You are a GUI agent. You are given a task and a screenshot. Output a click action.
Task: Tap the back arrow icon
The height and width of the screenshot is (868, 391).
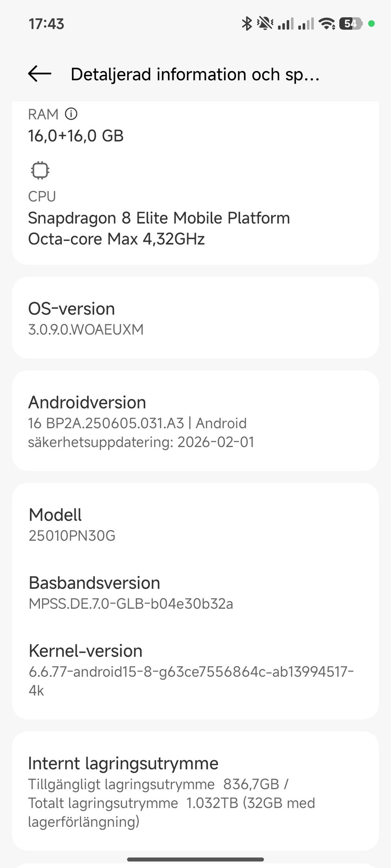coord(40,74)
